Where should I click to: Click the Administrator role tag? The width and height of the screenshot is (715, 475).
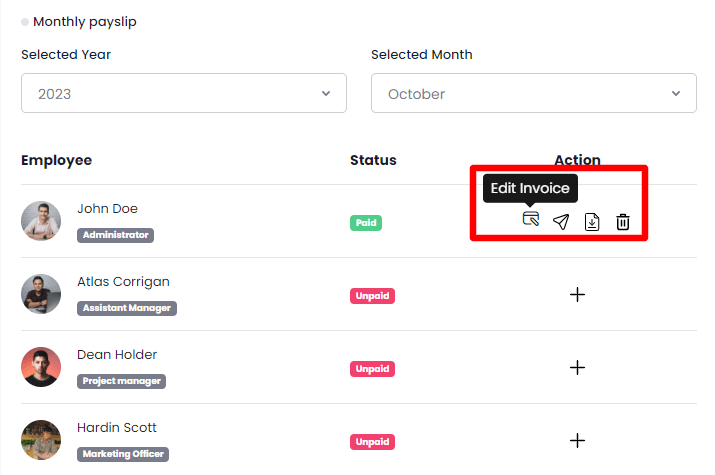[x=115, y=235]
